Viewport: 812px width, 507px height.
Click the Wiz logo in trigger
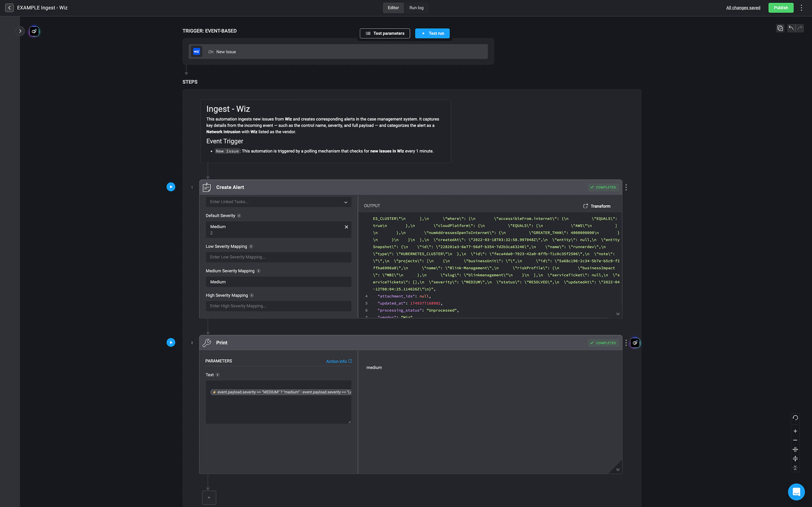pos(197,52)
